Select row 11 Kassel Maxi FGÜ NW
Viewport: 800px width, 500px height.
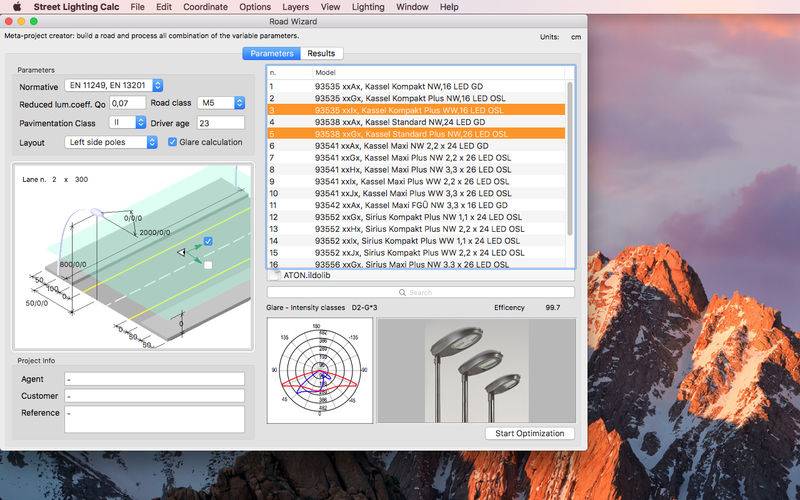416,205
